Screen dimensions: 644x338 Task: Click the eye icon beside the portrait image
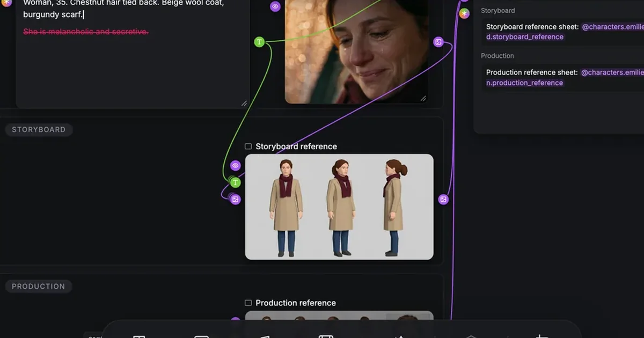point(275,7)
